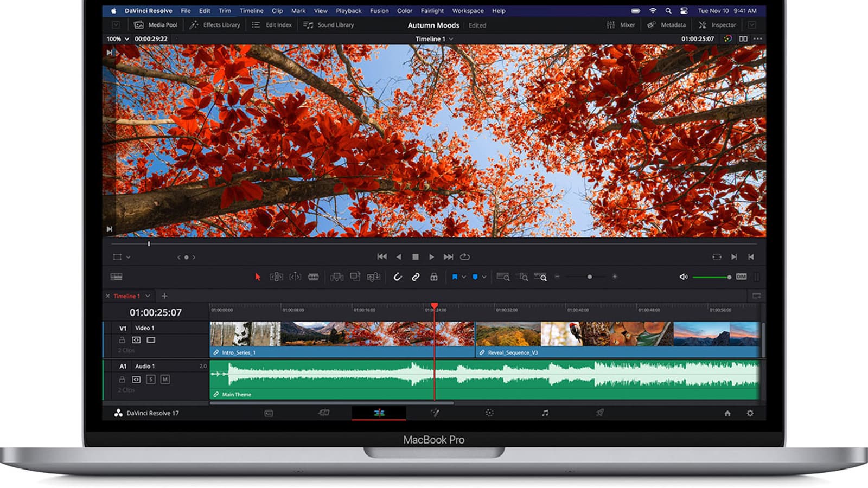Click the Match Frame icon right of transport
Screen dimensions: 868x488
click(717, 257)
